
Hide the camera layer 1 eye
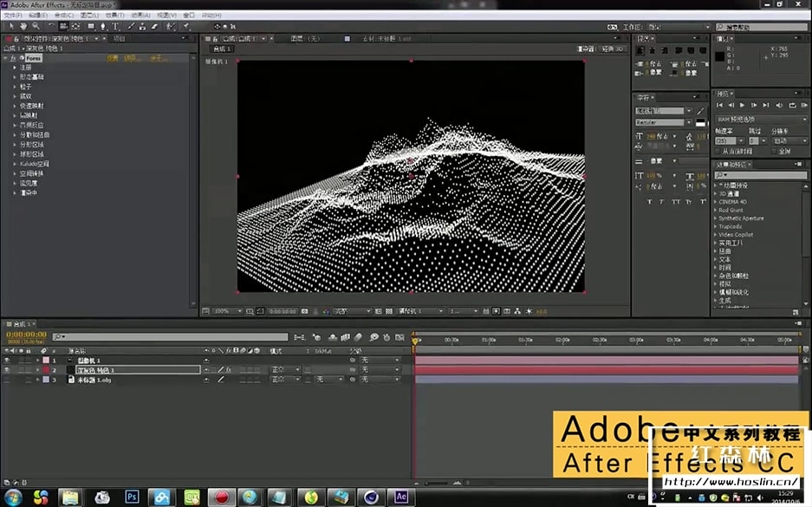[7, 360]
